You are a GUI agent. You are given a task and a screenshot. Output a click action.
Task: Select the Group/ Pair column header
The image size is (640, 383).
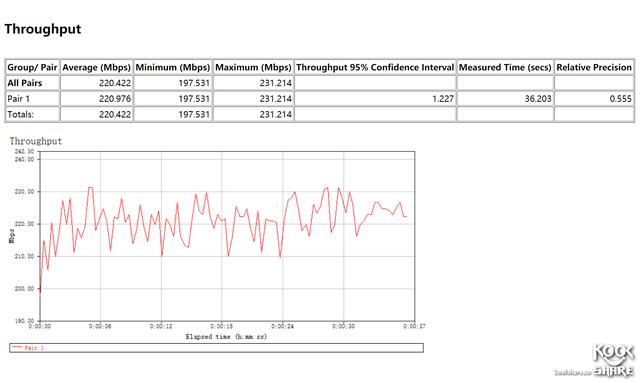coord(32,67)
